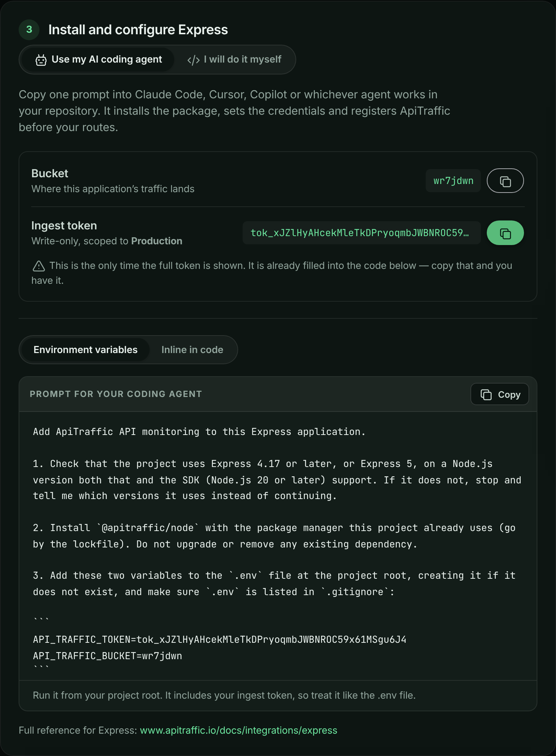Click the '@apitraffic/node' install step
Viewport: 556px width, 756px height.
pos(274,536)
